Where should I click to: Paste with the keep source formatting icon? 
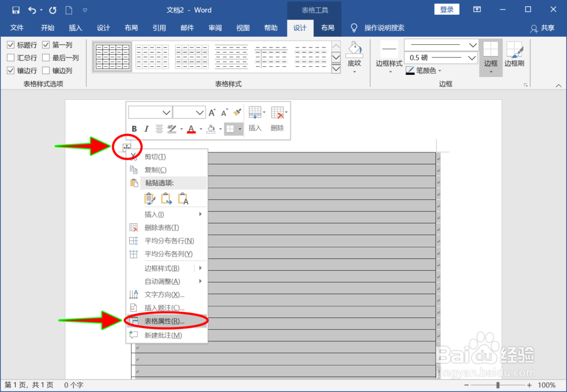pos(149,199)
